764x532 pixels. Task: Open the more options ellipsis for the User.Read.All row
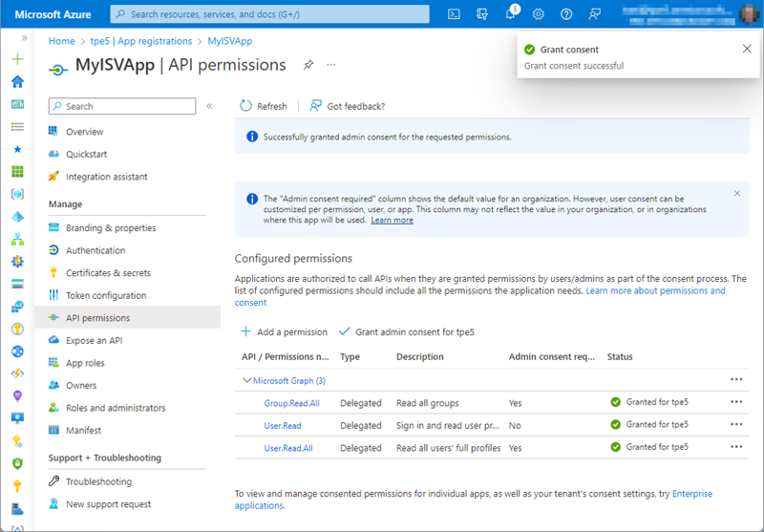point(735,447)
